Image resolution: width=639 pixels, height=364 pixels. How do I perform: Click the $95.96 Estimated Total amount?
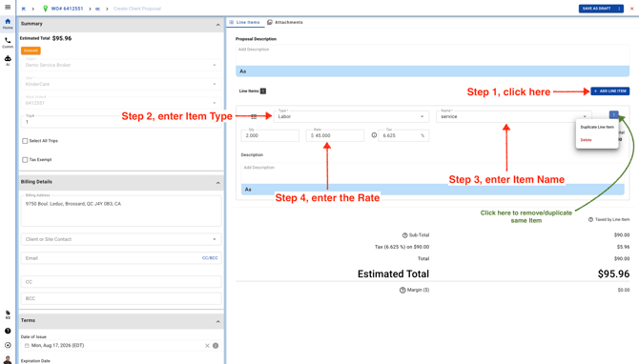click(613, 273)
